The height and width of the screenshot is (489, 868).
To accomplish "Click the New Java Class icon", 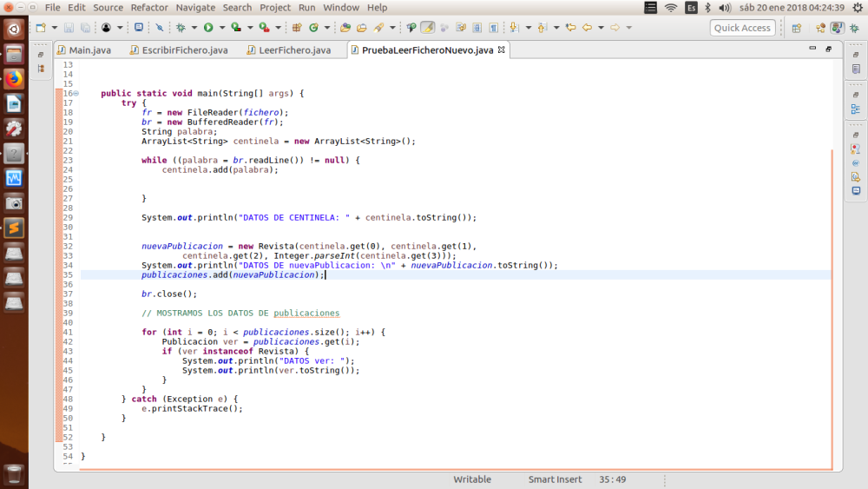I will click(313, 28).
